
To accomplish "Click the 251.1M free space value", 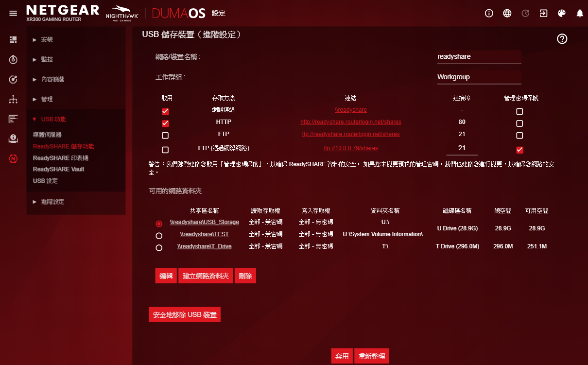I will coord(537,246).
